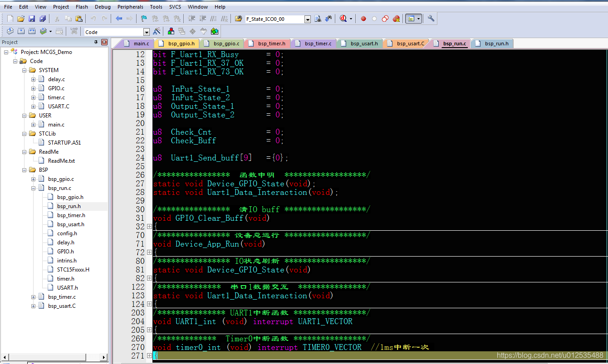Image resolution: width=608 pixels, height=364 pixels.
Task: Select USART.C under SYSTEM
Action: pos(59,107)
